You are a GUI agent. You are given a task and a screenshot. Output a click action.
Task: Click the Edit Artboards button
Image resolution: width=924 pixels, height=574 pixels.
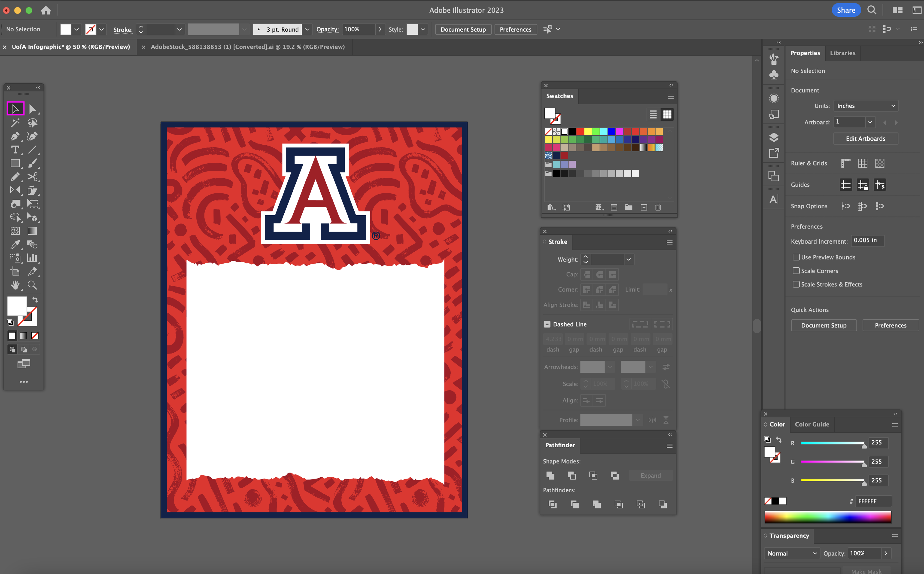click(x=865, y=139)
